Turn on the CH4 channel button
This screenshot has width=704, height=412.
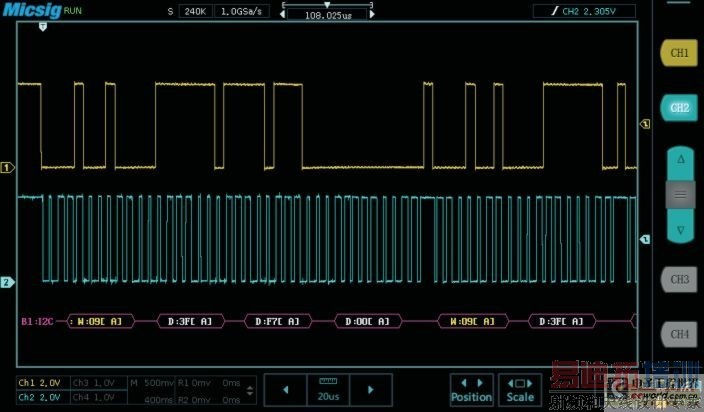point(679,334)
